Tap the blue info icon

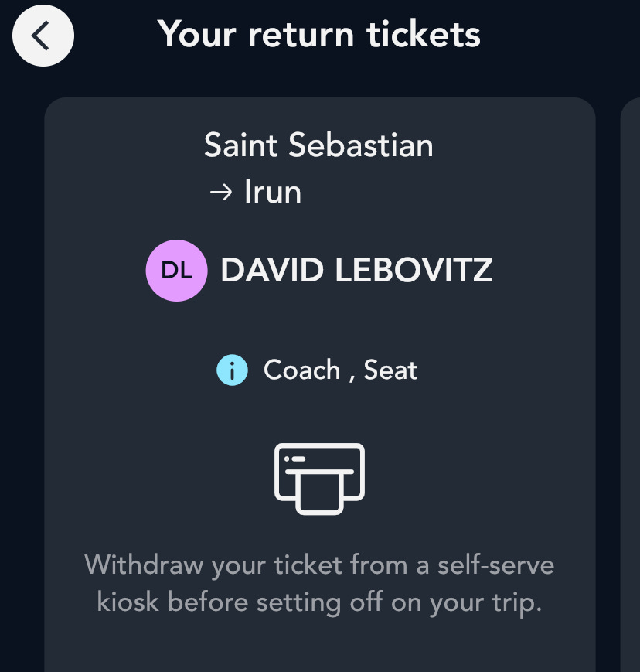232,370
